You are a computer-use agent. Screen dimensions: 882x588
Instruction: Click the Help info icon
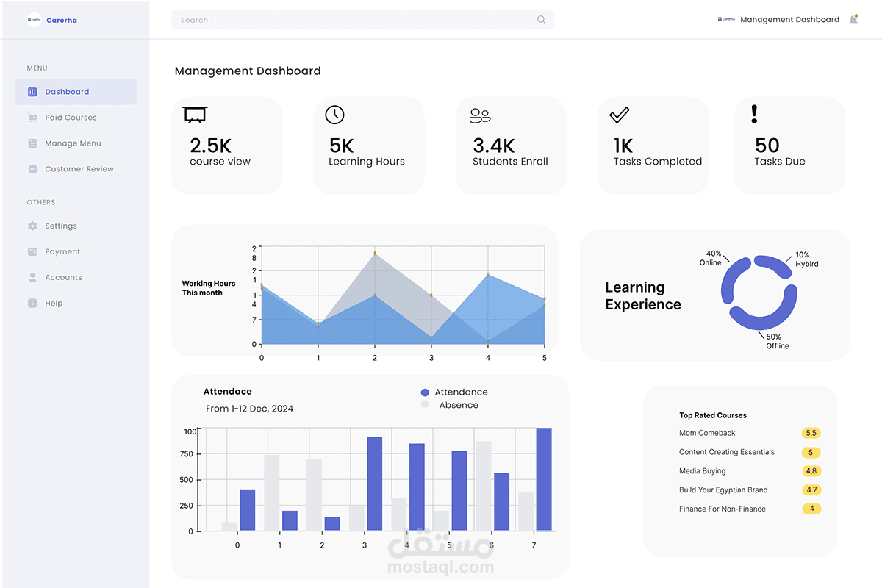click(32, 303)
